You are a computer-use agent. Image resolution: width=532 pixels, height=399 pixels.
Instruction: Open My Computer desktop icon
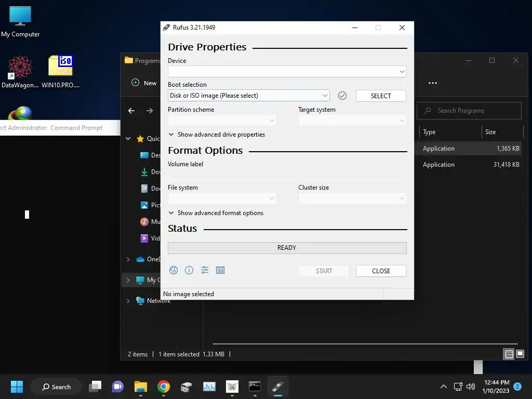click(x=20, y=21)
